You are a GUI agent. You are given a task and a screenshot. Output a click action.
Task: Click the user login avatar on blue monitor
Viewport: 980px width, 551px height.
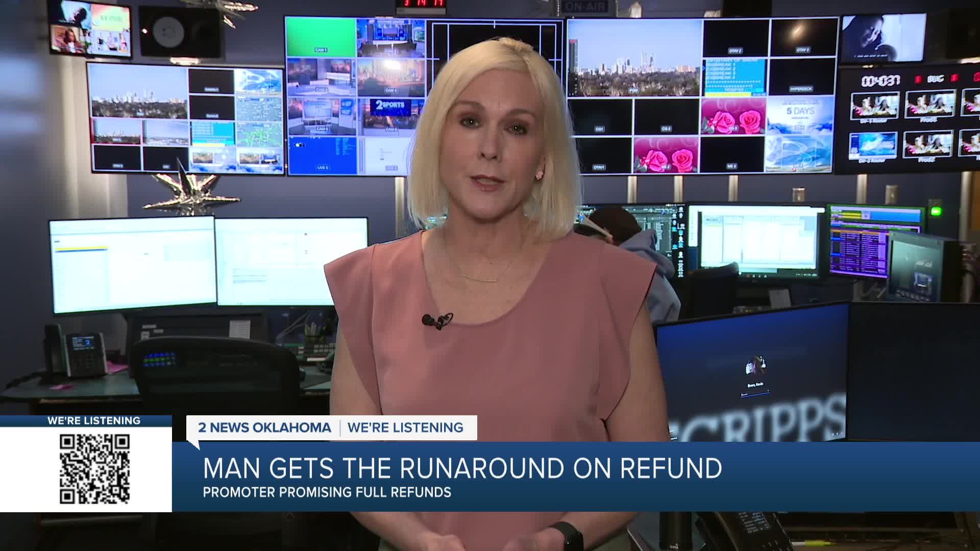pos(755,366)
